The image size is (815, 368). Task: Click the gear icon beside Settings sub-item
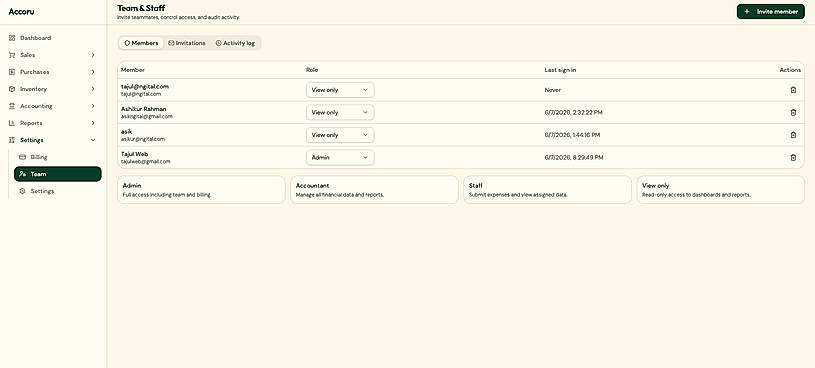point(22,191)
